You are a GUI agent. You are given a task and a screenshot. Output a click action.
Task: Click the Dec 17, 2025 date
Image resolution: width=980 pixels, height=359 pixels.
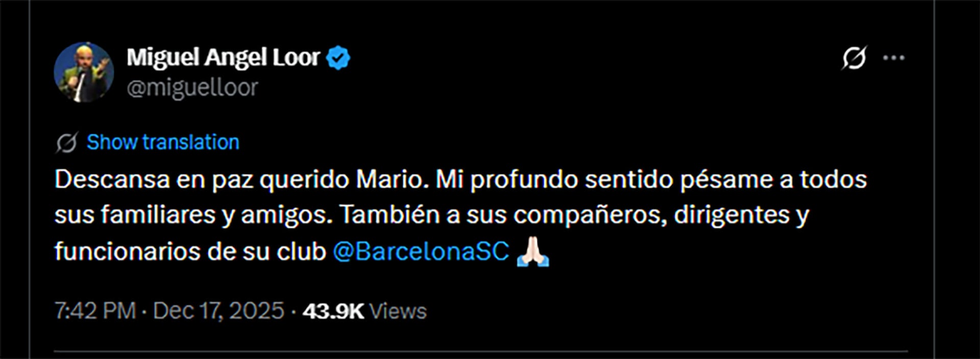[218, 311]
